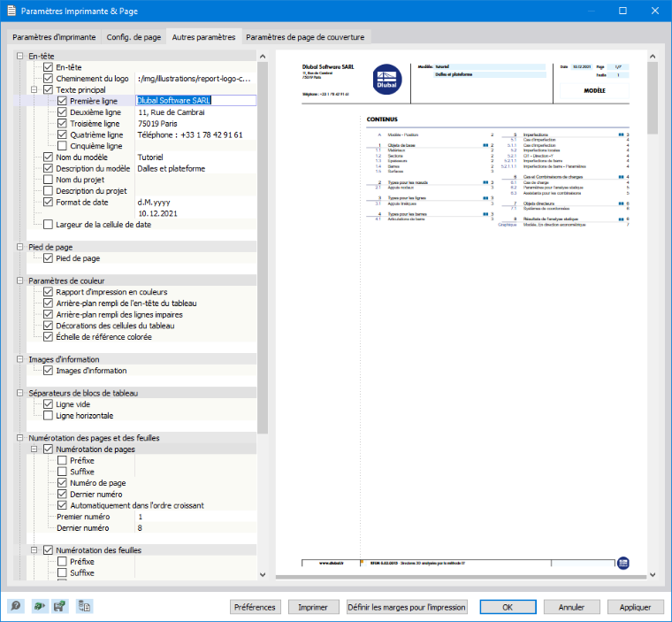Click the Nom du modèle value Tutoriel
The width and height of the screenshot is (672, 622).
[x=150, y=157]
